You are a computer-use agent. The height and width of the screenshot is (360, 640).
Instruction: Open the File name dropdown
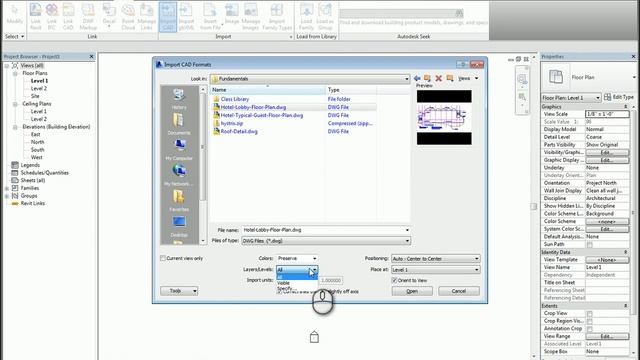[407, 230]
